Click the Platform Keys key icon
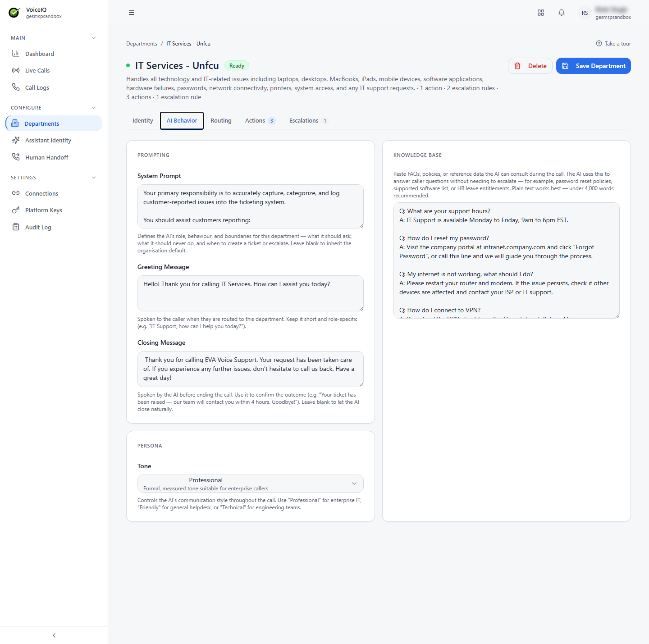The width and height of the screenshot is (649, 644). point(16,210)
